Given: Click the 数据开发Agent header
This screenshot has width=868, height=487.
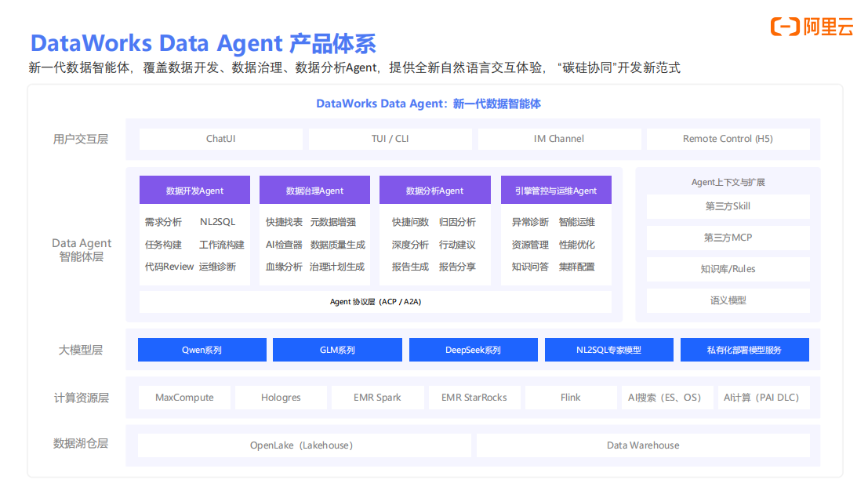Looking at the screenshot, I should [195, 191].
